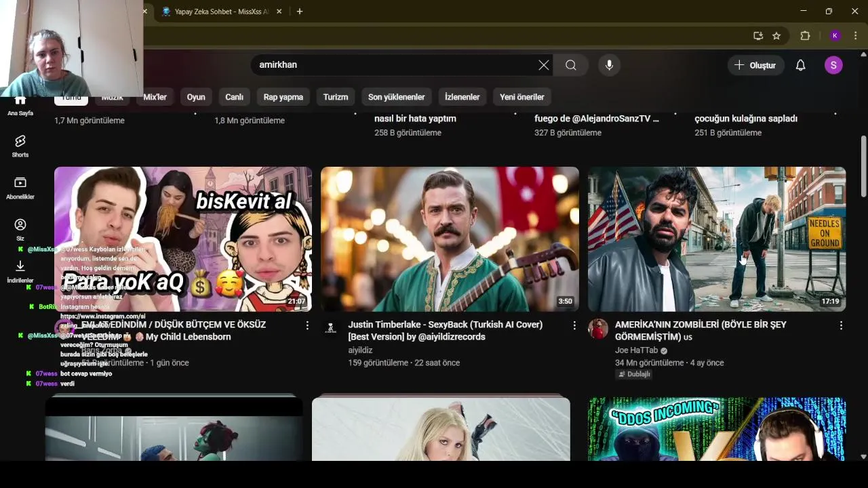
Task: Open the Joe HaTTab channel name
Action: click(x=636, y=350)
